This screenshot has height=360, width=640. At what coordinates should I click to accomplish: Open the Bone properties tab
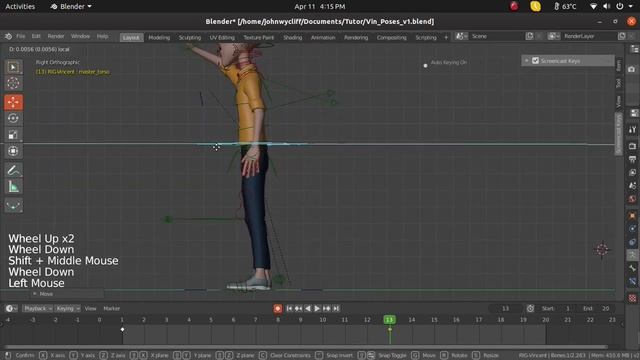click(x=632, y=269)
